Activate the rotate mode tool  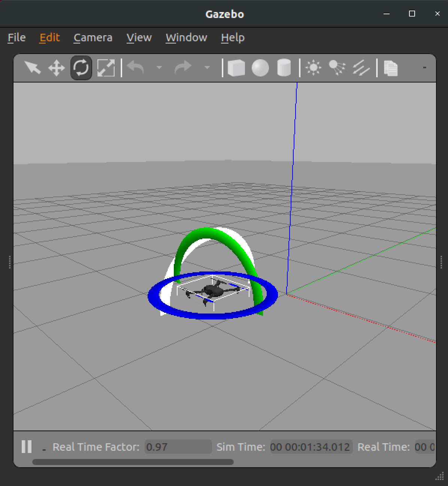click(x=80, y=68)
